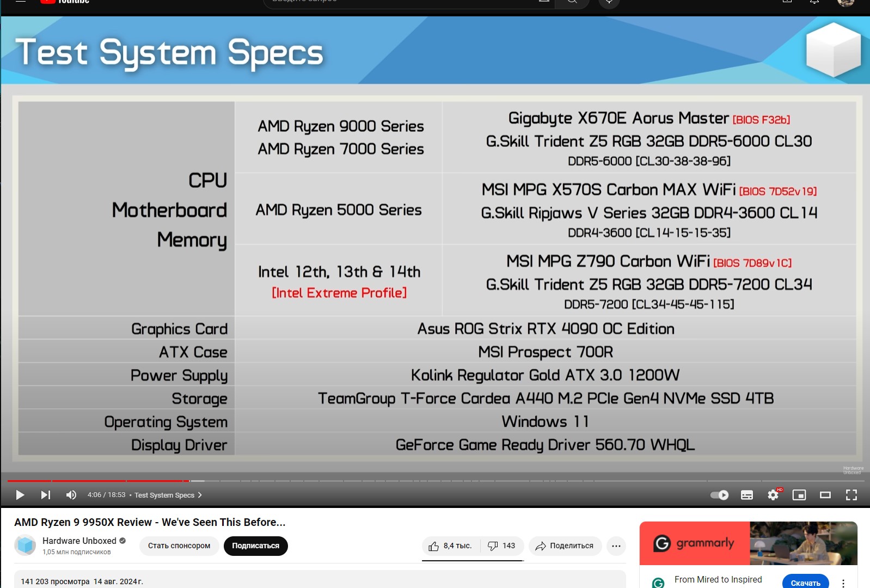Click the small Grammarly logo beside the ad title
The image size is (870, 588).
click(x=658, y=583)
